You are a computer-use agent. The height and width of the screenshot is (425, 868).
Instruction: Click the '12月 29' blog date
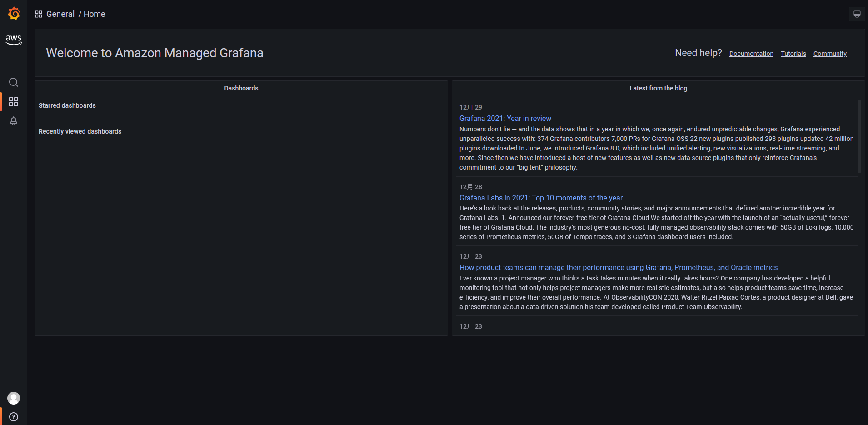(x=471, y=107)
